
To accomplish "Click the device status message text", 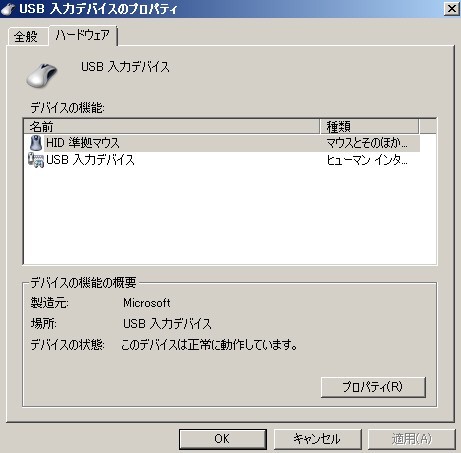I will coord(209,345).
